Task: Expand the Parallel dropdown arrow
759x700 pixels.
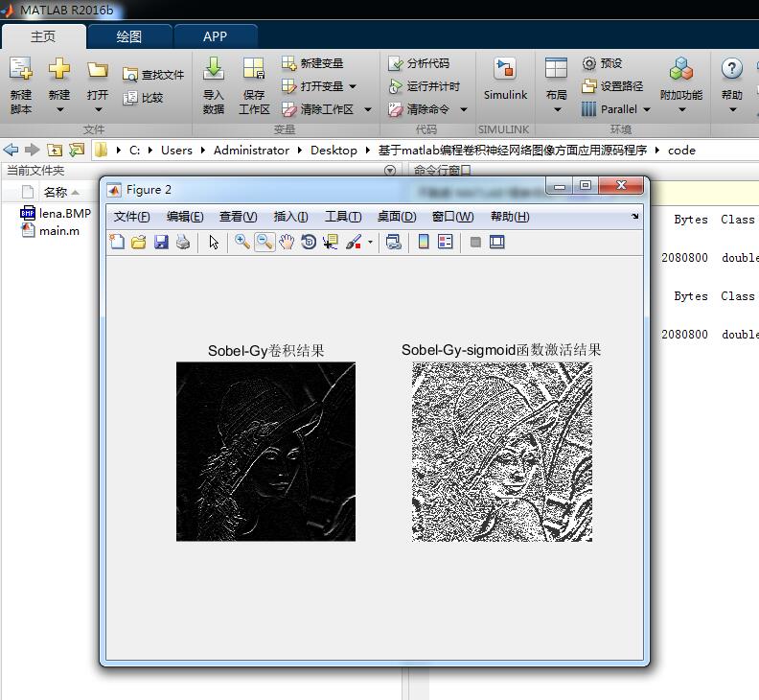Action: pos(647,110)
